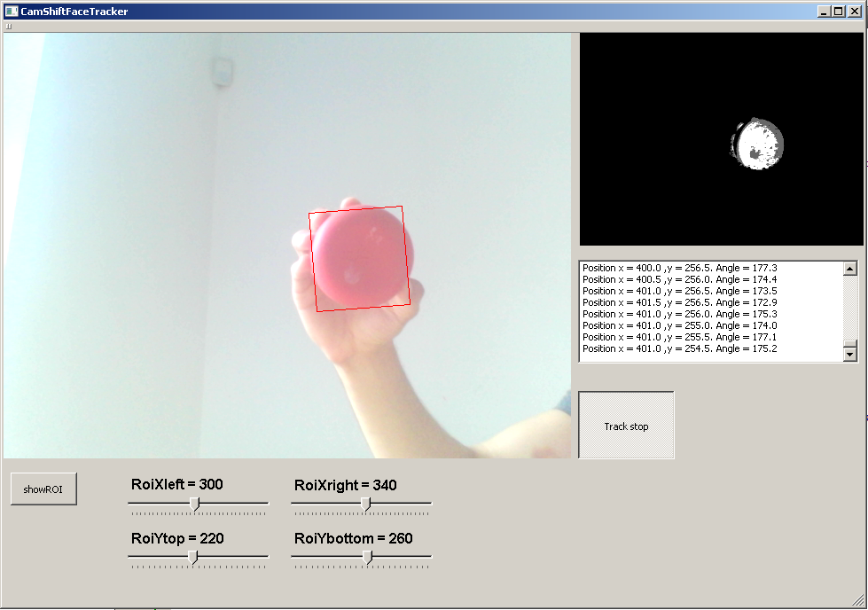Screen dimensions: 868x610
Task: Click the RoiYbottom = 260 label
Action: 353,538
